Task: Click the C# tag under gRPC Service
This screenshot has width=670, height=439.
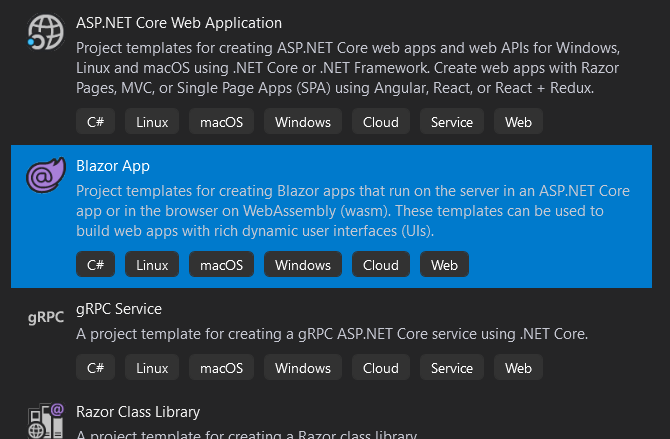Action: (x=95, y=368)
